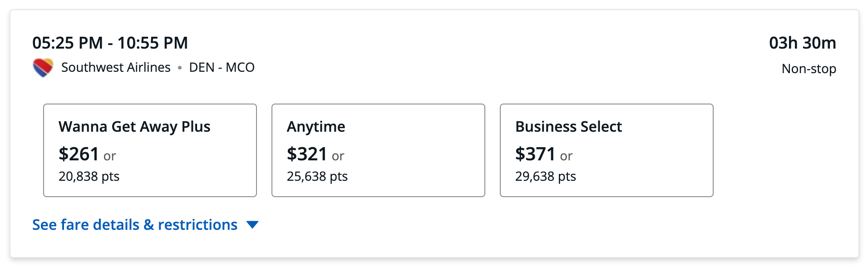Click the Southwest Airlines carrier name
This screenshot has height=268, width=868.
point(116,67)
